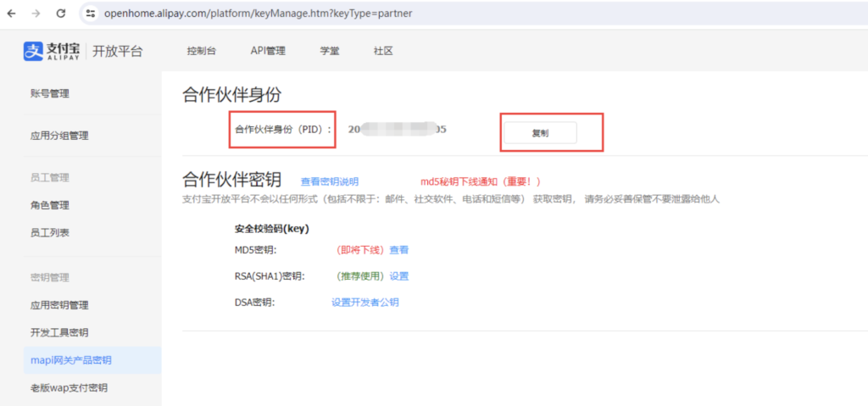This screenshot has height=406, width=868.
Task: Open 应用分组管理 in the sidebar
Action: click(x=59, y=136)
